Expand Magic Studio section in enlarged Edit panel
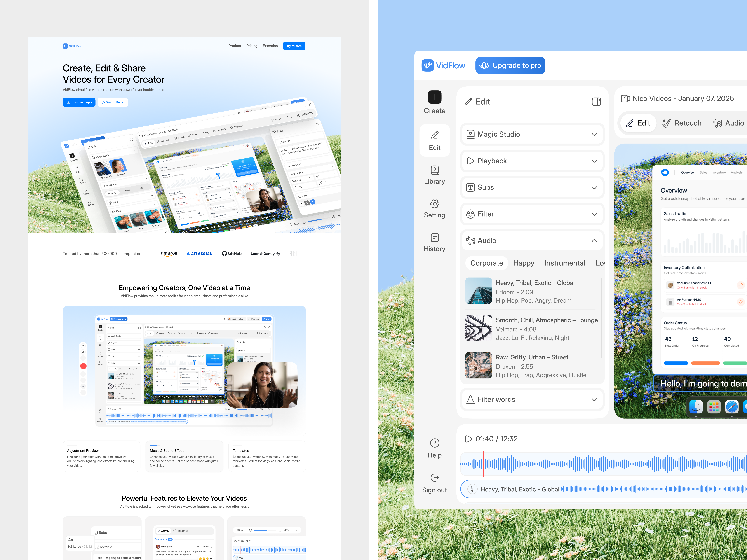The image size is (747, 560). pyautogui.click(x=532, y=134)
